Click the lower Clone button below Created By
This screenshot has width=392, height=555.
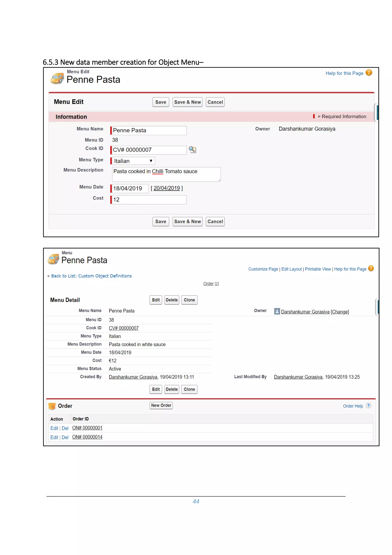coord(189,389)
